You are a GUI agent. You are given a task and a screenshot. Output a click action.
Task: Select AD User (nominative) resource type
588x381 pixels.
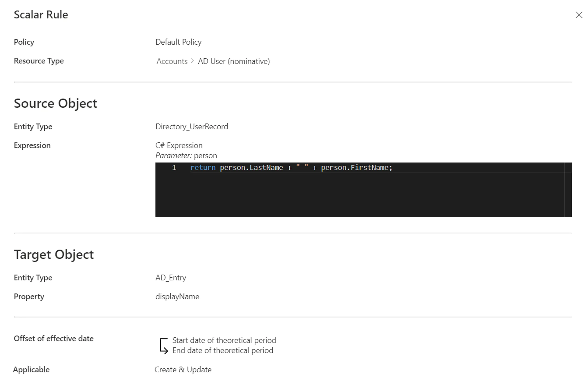234,61
